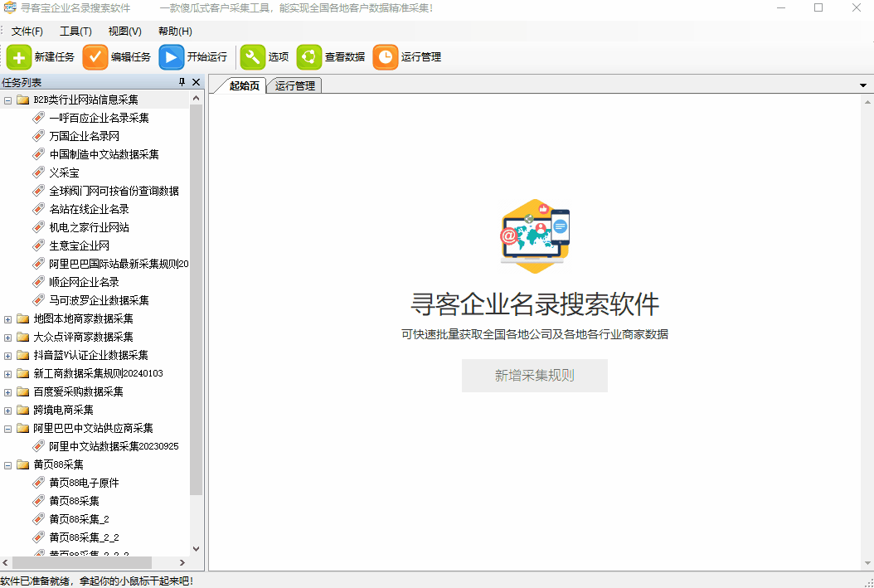874x588 pixels.
Task: Click the 新增采集规则 button
Action: [x=534, y=376]
